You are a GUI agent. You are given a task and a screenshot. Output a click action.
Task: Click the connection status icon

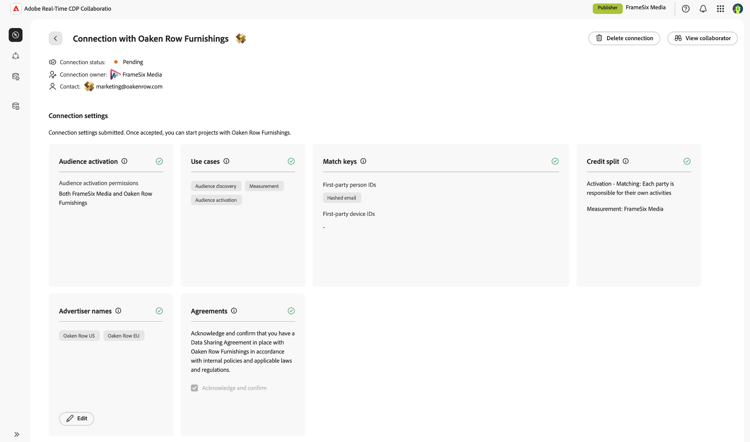[x=53, y=62]
